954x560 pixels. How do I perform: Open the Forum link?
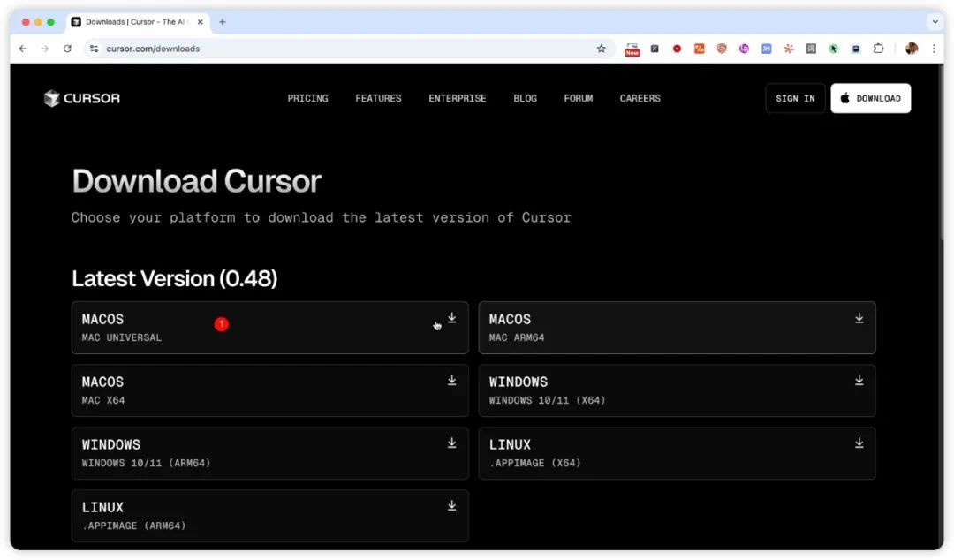pyautogui.click(x=579, y=98)
